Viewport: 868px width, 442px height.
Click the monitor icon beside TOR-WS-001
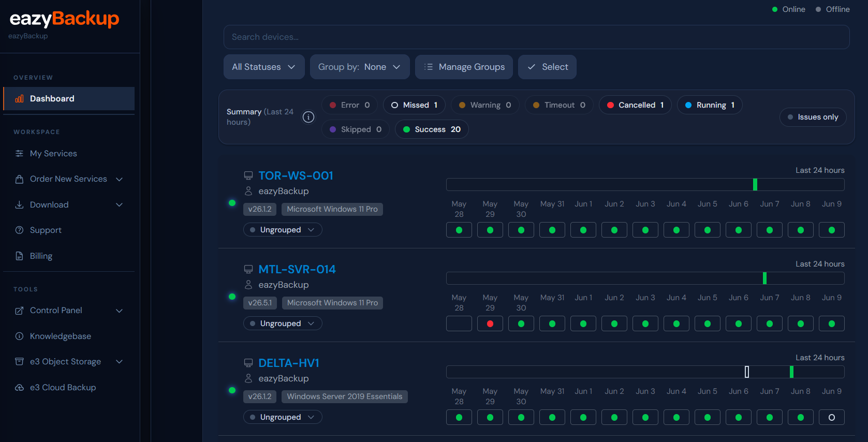(x=248, y=175)
